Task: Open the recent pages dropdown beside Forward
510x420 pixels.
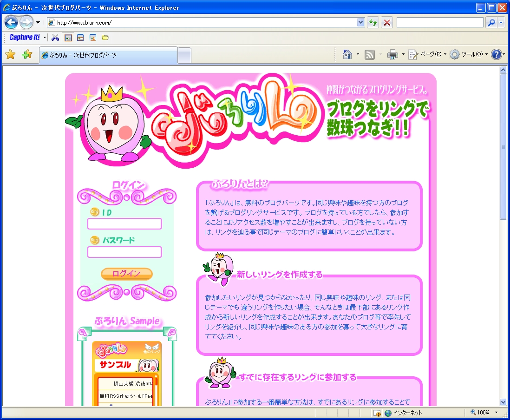Action: point(38,22)
